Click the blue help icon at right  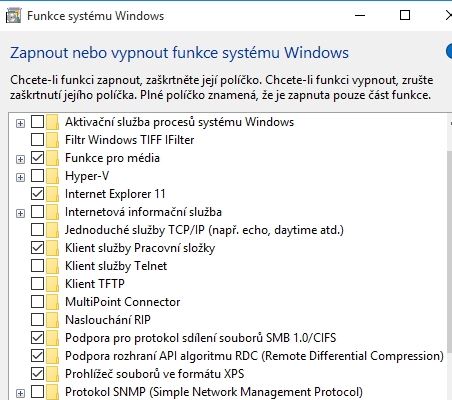(449, 52)
